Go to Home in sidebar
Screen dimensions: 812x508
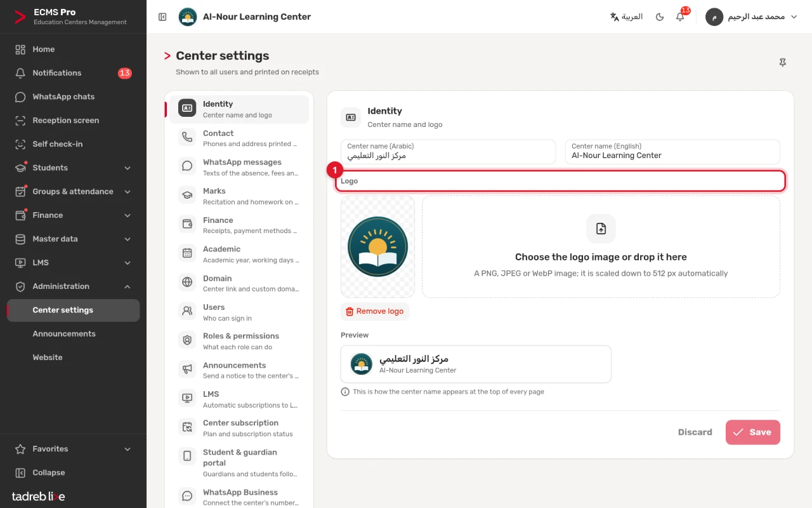coord(73,49)
